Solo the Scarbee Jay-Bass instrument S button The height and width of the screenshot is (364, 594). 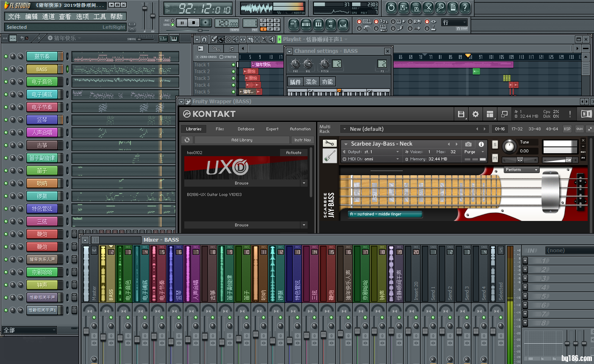click(495, 144)
